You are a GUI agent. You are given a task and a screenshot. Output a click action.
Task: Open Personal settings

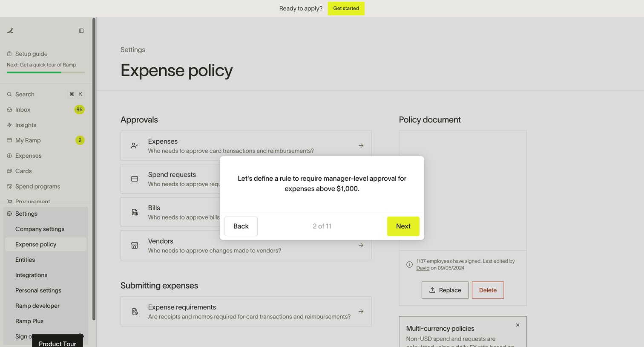point(46,290)
